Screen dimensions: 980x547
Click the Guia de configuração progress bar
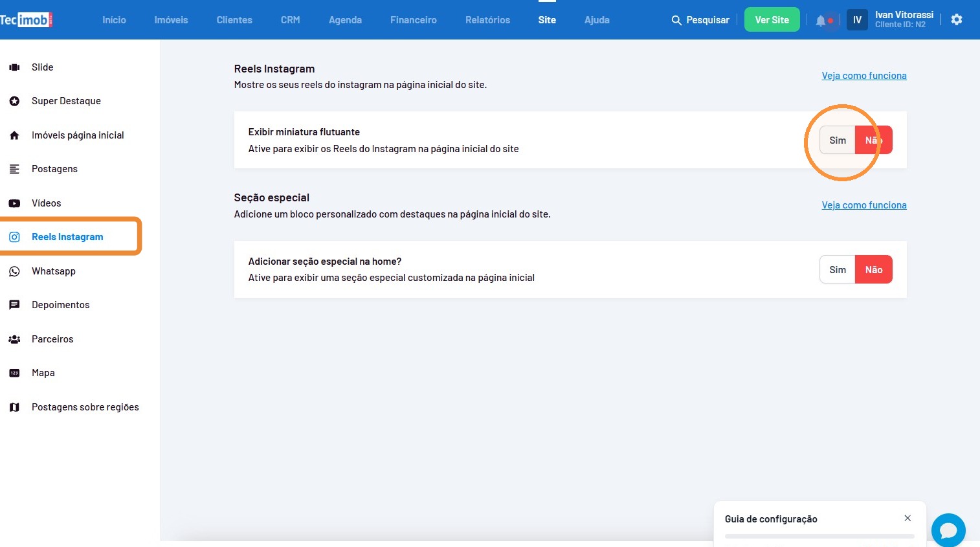819,536
